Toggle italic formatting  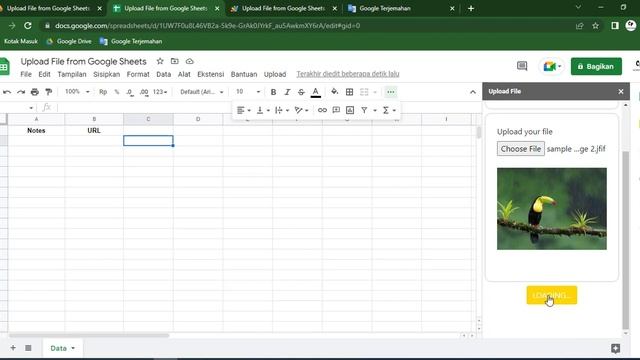pyautogui.click(x=287, y=92)
